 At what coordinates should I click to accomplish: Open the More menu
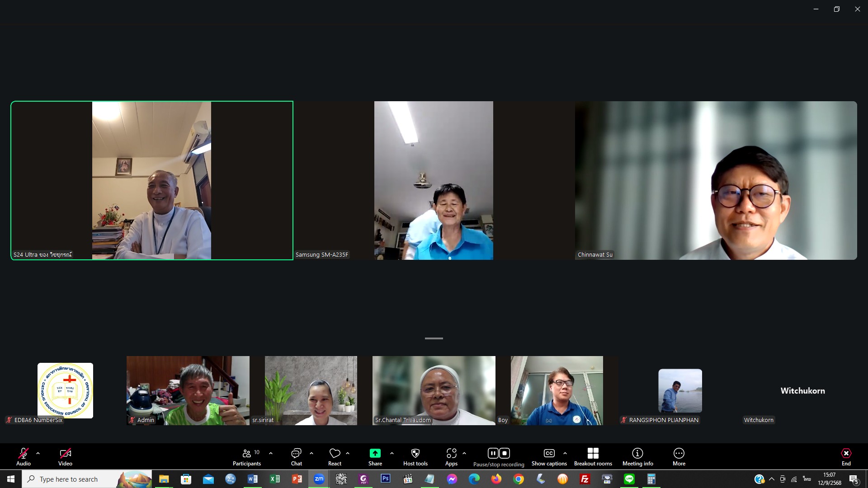pos(679,456)
